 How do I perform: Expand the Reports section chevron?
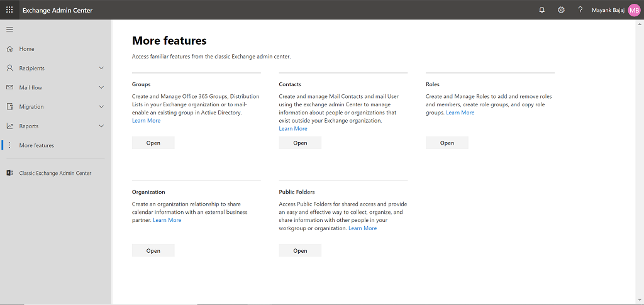pyautogui.click(x=101, y=126)
